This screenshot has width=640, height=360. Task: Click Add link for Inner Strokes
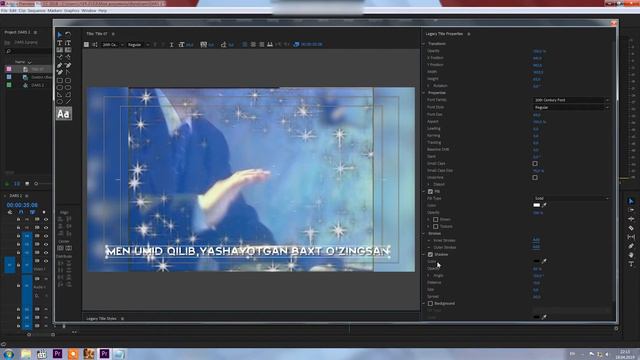point(536,240)
